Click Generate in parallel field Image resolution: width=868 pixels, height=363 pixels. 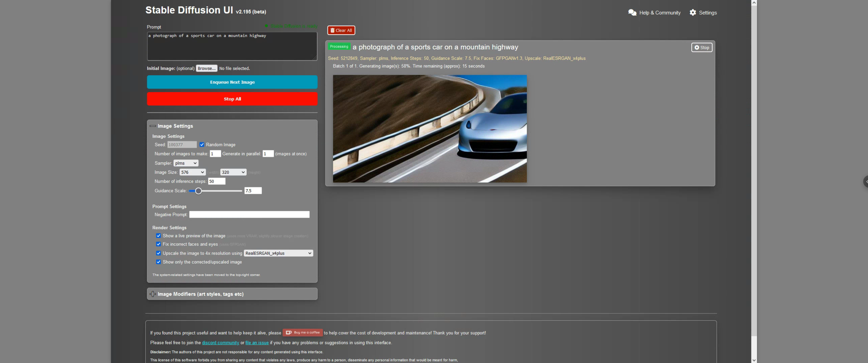[268, 154]
